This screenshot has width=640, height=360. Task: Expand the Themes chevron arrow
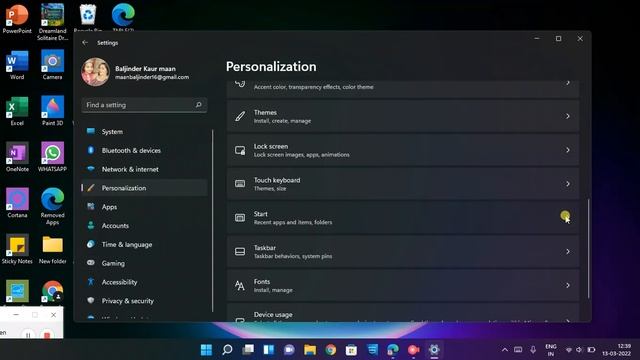[x=568, y=116]
